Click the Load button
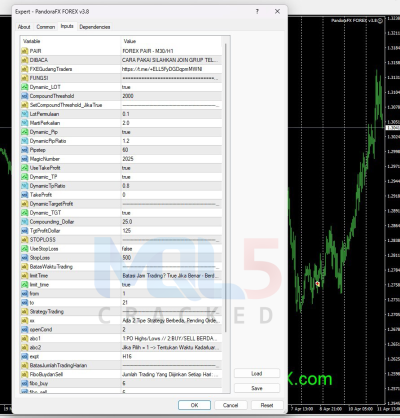The width and height of the screenshot is (400, 418). click(257, 373)
